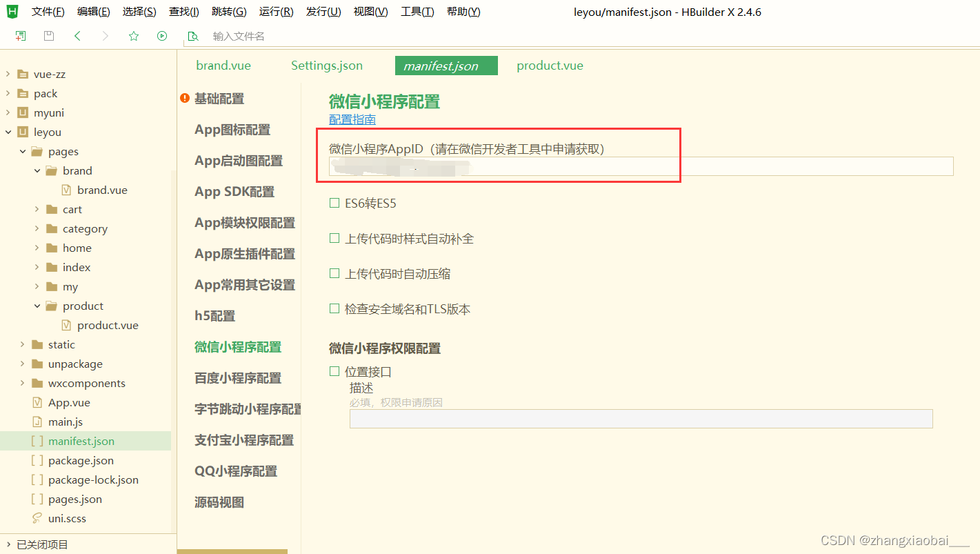980x554 pixels.
Task: Expand the myuni project arrow
Action: (x=8, y=112)
